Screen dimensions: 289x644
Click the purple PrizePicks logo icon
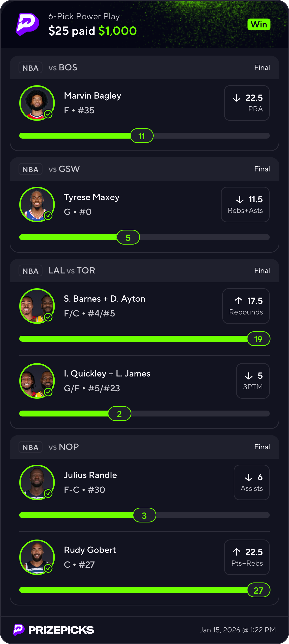27,24
